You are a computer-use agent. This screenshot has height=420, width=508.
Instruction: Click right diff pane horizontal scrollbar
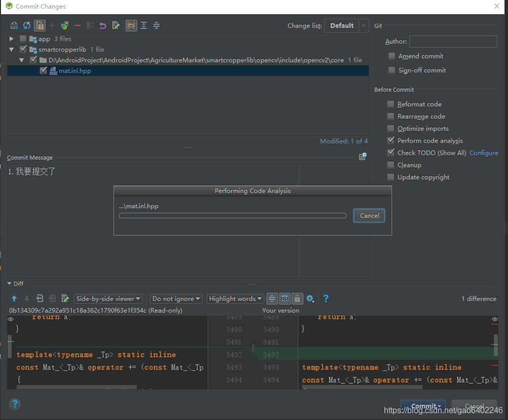(362, 387)
